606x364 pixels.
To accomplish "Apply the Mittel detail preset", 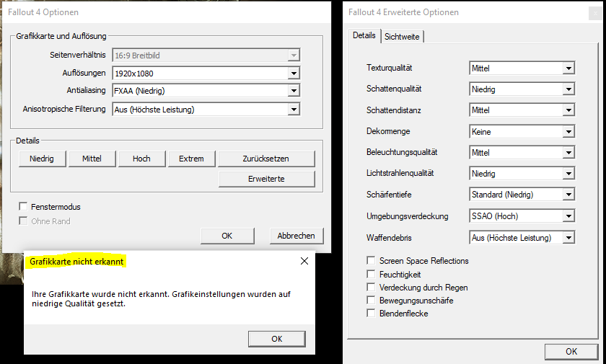I will (92, 159).
